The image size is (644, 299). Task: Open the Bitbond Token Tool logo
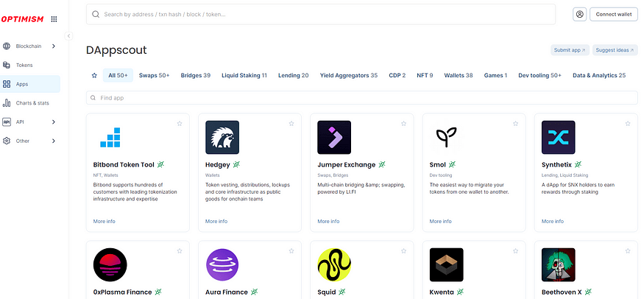[x=110, y=137]
